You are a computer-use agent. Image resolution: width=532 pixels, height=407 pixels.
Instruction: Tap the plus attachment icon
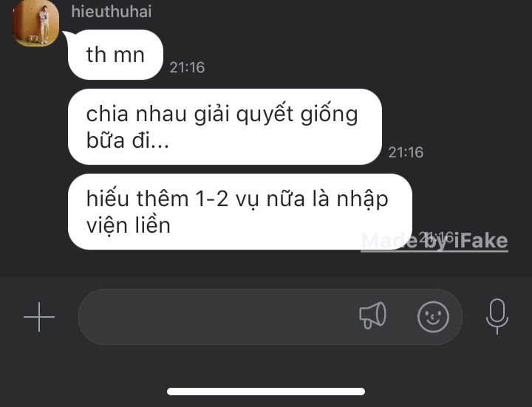[x=39, y=317]
